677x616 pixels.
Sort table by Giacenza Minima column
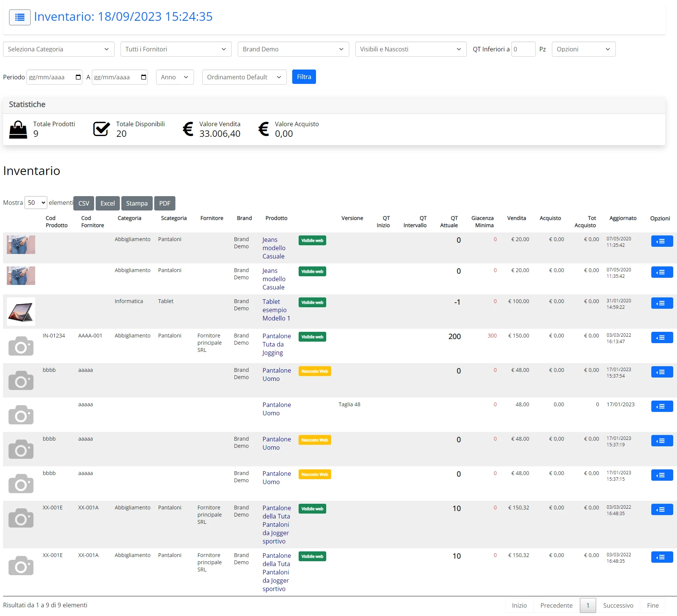tap(482, 221)
